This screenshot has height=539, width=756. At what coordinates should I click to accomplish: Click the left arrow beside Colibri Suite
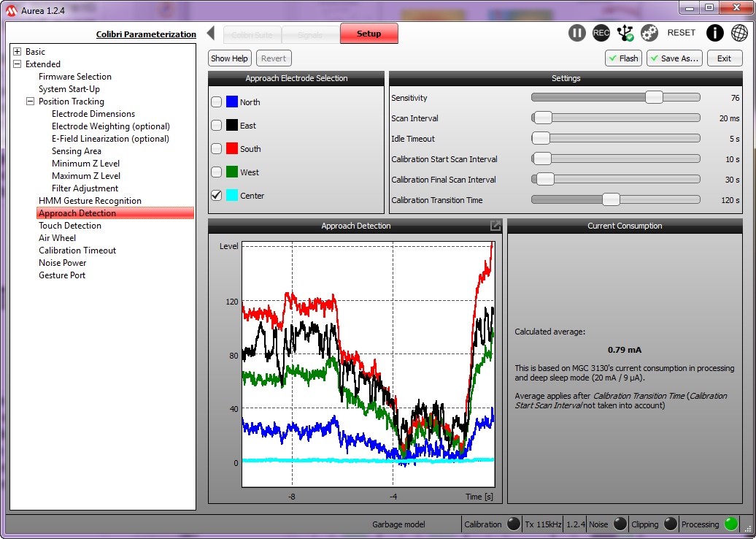(x=211, y=34)
